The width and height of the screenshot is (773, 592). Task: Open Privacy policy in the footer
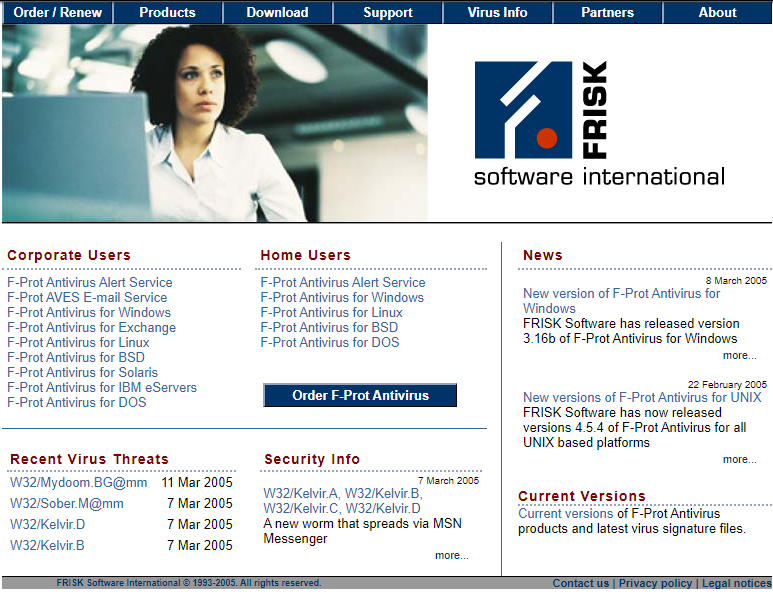(x=655, y=583)
